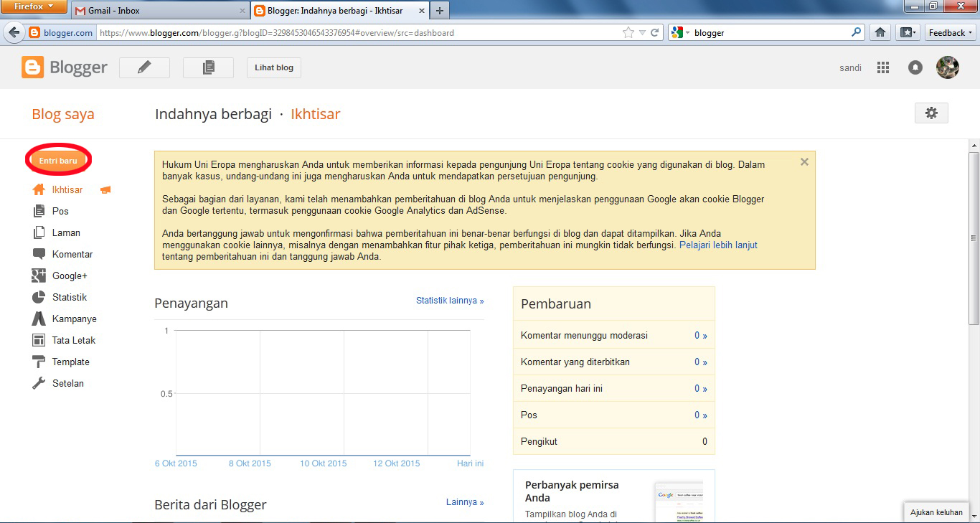Bookmark page with the star icon
Screen dimensions: 980x523
(x=628, y=33)
